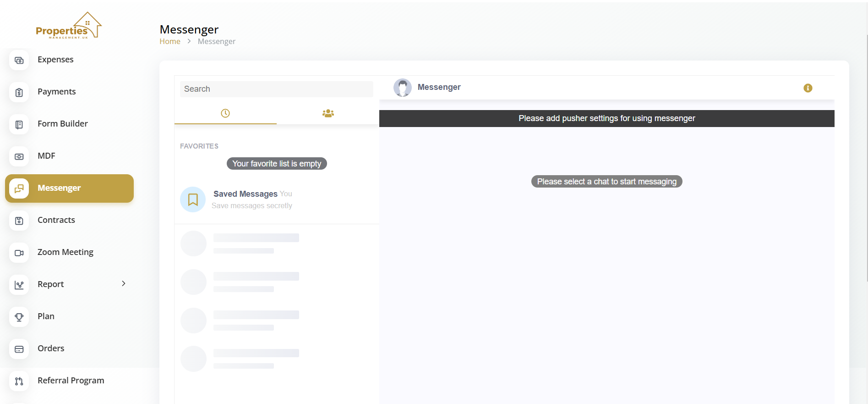Switch to the contacts group tab
868x404 pixels.
click(328, 113)
